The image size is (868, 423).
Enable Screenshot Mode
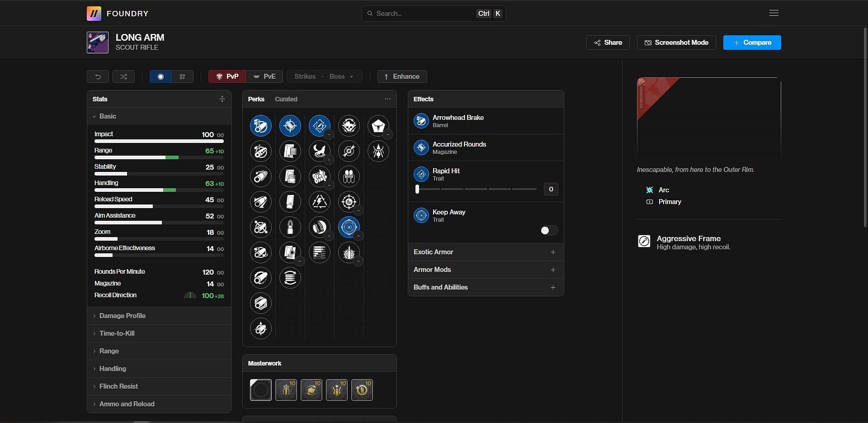click(676, 43)
